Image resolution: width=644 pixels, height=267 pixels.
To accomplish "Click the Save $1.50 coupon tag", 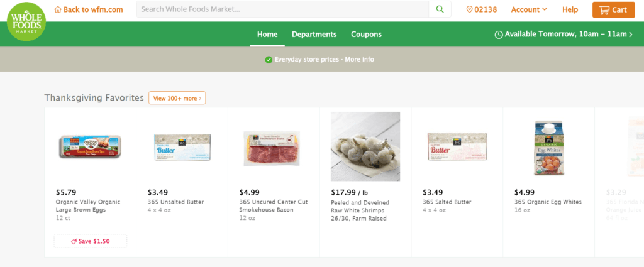I will [91, 241].
